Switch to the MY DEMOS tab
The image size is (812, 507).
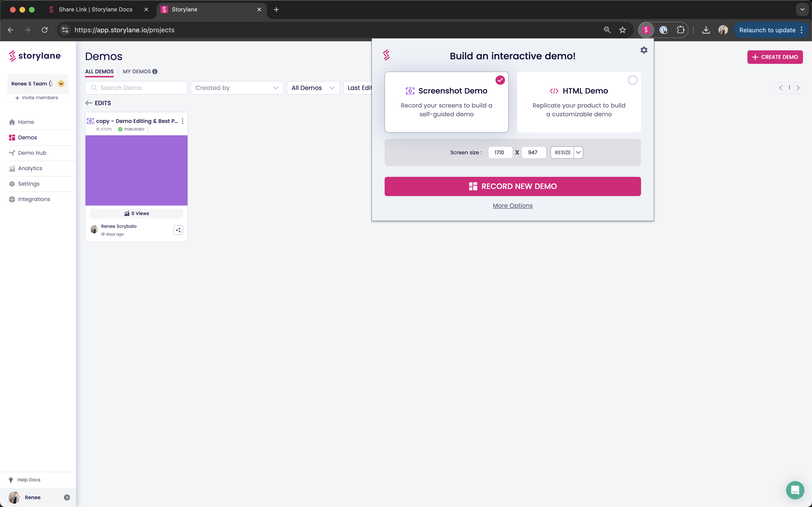tap(137, 71)
